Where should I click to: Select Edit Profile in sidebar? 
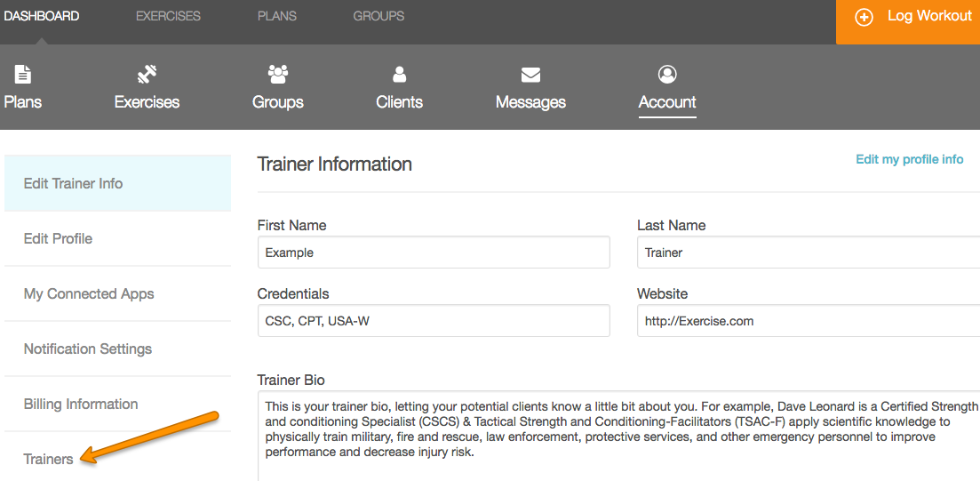(x=117, y=239)
